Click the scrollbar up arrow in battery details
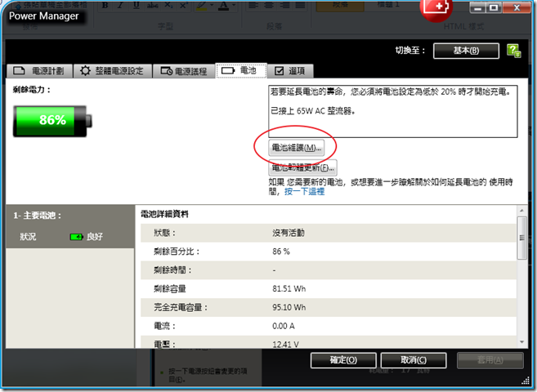This screenshot has width=537, height=392. (521, 211)
